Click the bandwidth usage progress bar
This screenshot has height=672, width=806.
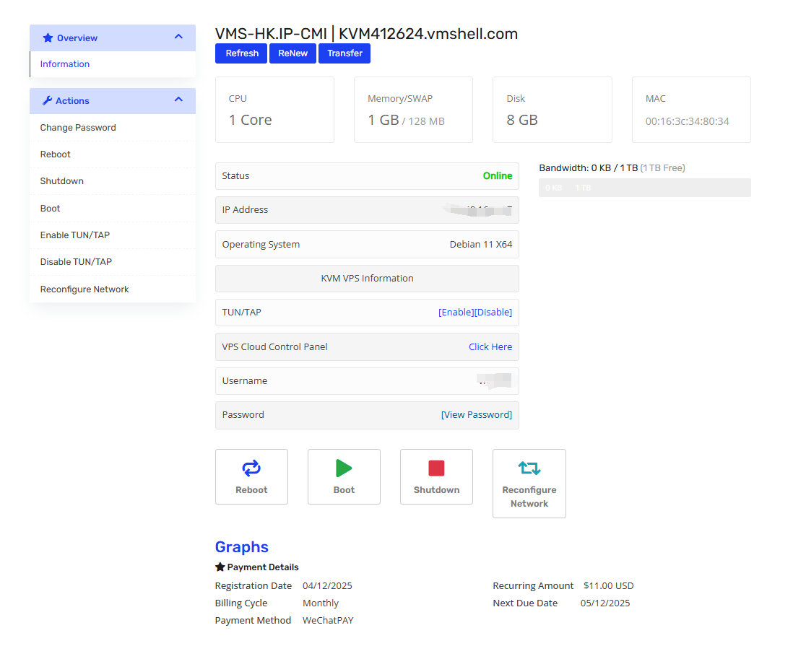tap(644, 188)
